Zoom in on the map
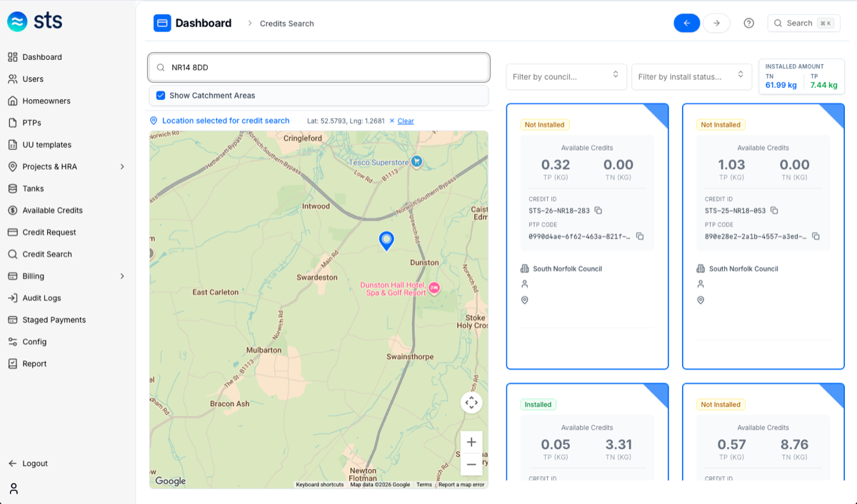 [471, 443]
